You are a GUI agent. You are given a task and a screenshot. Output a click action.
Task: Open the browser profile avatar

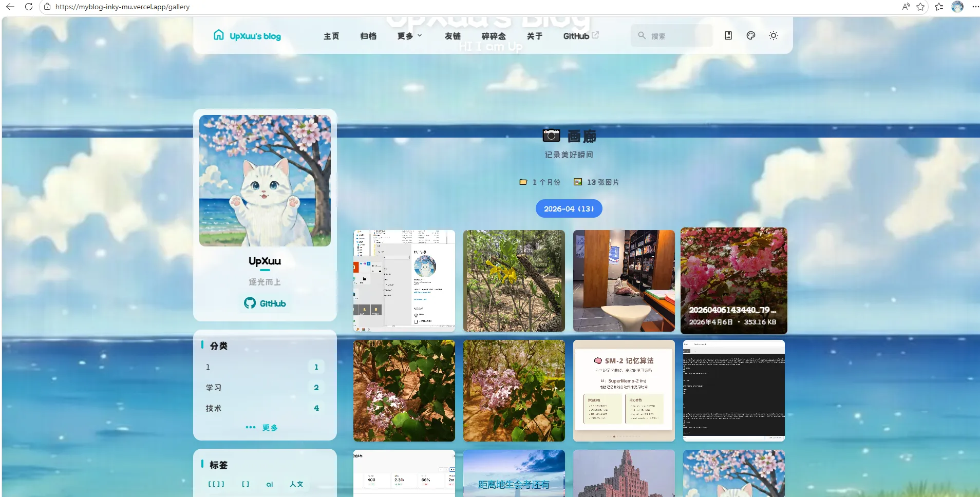(x=957, y=7)
